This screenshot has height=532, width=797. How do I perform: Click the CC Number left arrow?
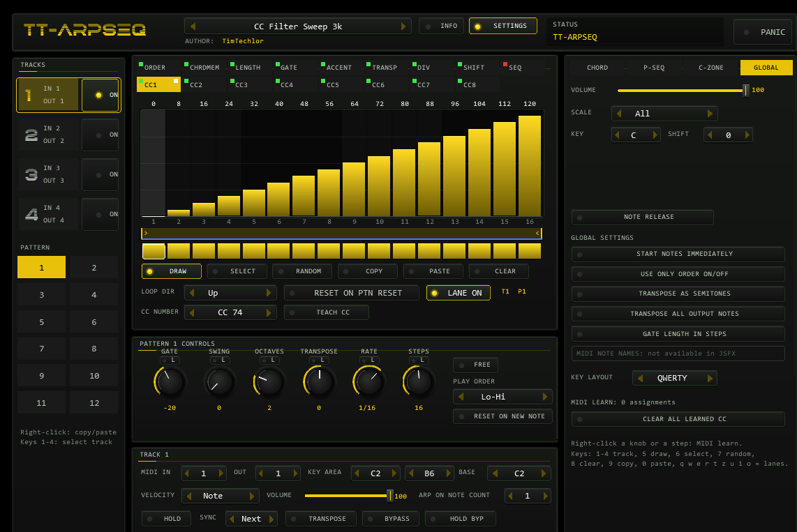192,312
